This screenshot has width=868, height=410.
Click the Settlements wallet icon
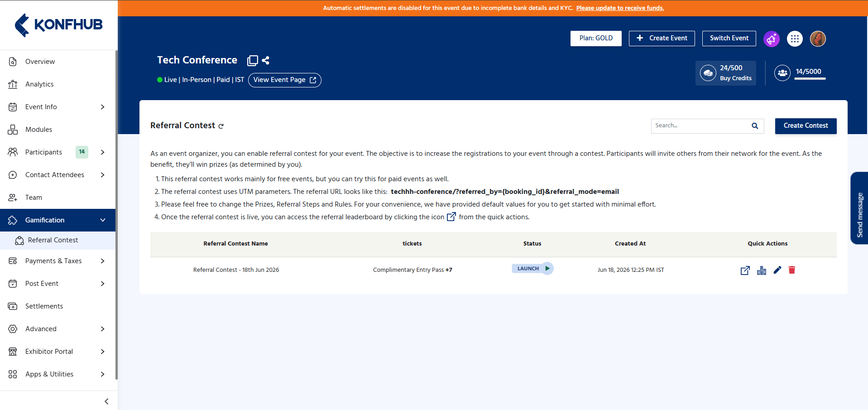point(13,306)
